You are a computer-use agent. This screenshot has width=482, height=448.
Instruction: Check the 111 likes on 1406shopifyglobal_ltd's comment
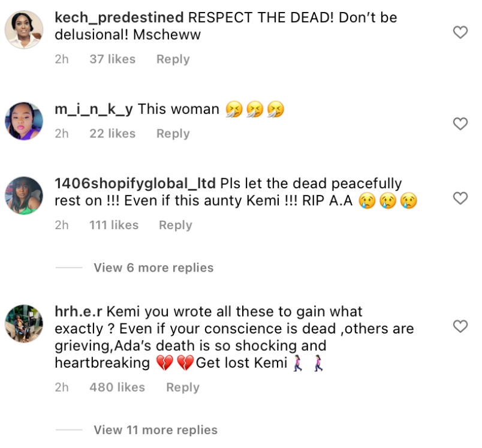114,225
